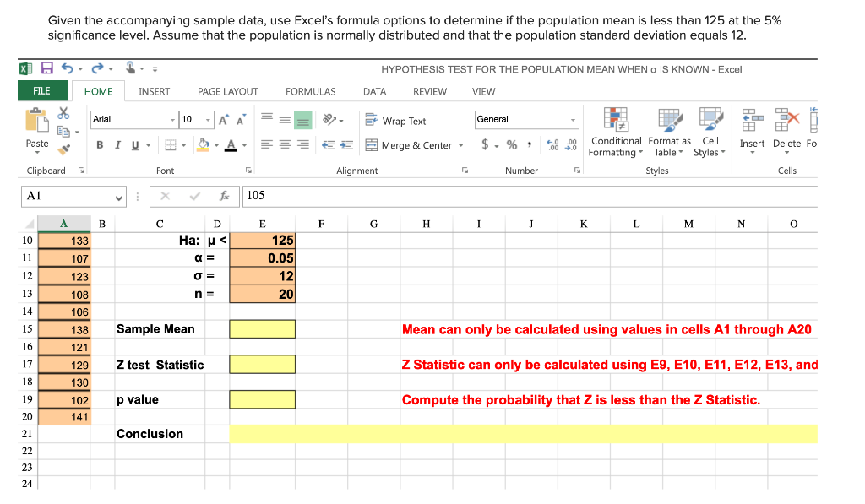Open the FILE tab
The width and height of the screenshot is (865, 504).
[x=42, y=91]
